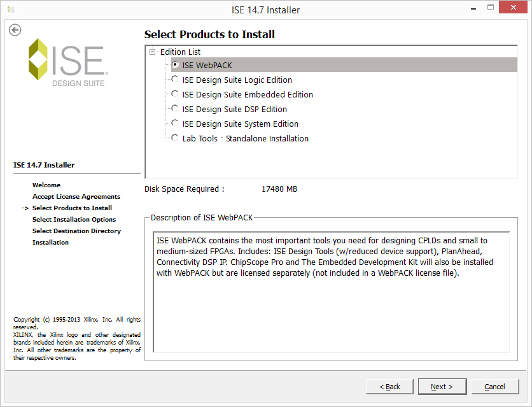Click Select Products to Install step
This screenshot has width=532, height=407.
coord(73,208)
